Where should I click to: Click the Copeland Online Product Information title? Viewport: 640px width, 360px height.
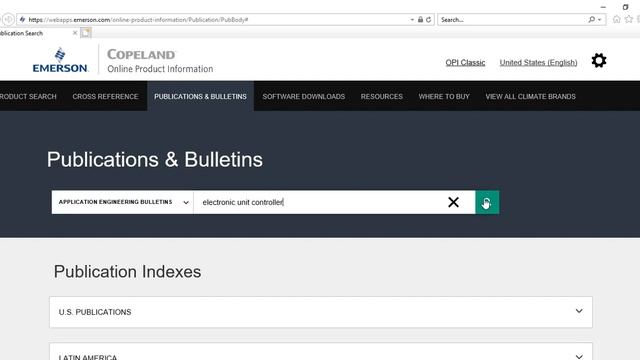(x=160, y=61)
